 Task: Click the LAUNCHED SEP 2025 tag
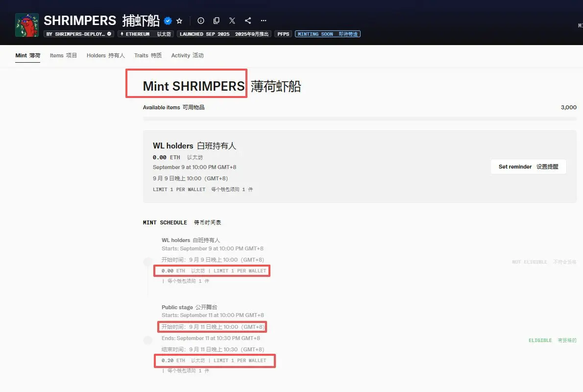coord(224,34)
